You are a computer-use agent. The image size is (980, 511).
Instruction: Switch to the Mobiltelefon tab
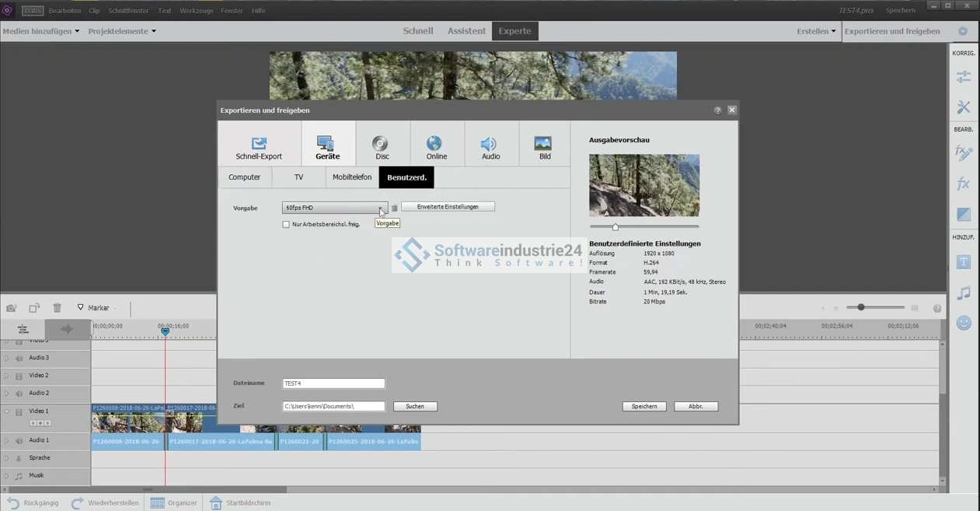click(x=352, y=177)
